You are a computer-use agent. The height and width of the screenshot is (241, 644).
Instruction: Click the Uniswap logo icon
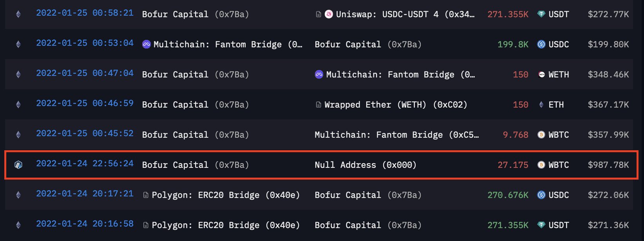[329, 14]
